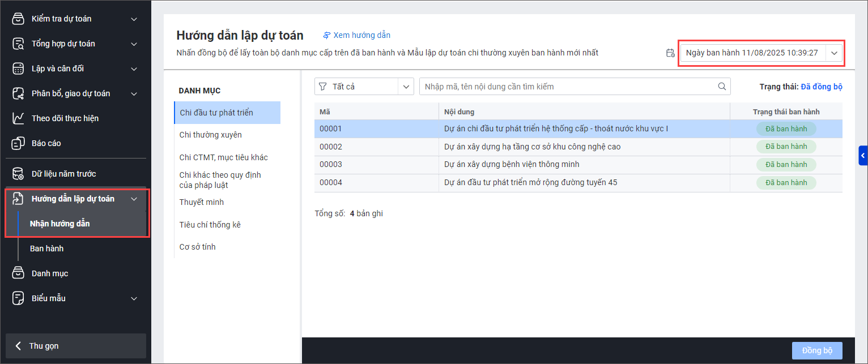Click the blue side panel arrow handle

click(863, 155)
